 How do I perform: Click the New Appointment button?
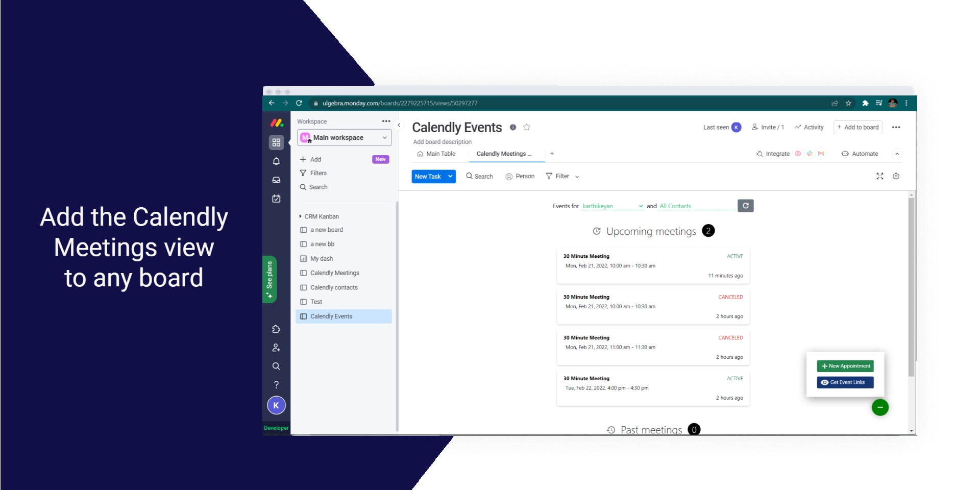(x=845, y=366)
